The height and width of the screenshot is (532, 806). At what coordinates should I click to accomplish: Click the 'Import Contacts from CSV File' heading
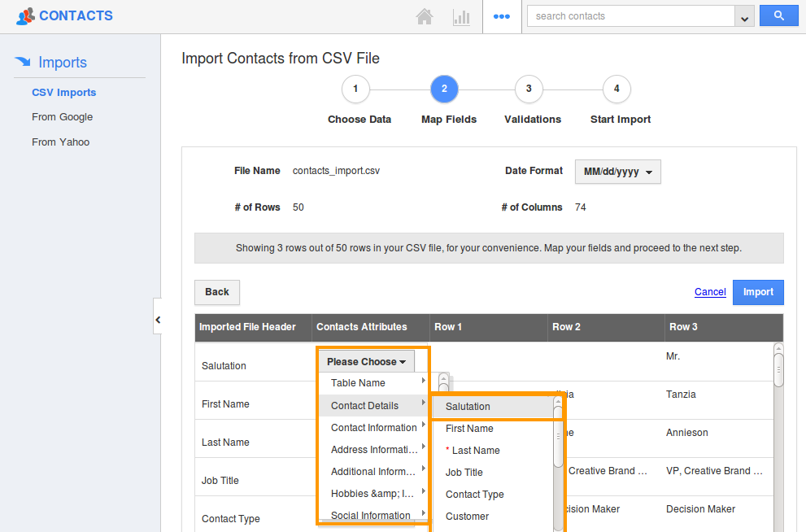coord(281,59)
